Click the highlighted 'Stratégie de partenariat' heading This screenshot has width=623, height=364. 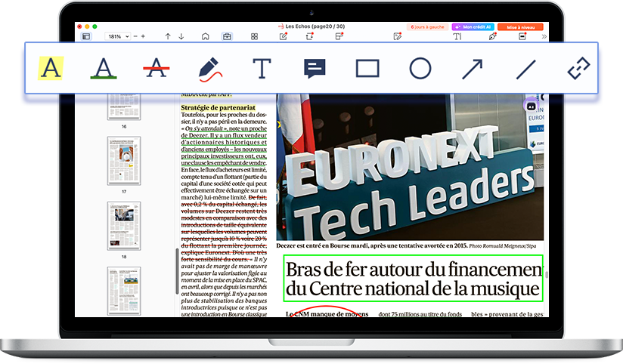[219, 107]
